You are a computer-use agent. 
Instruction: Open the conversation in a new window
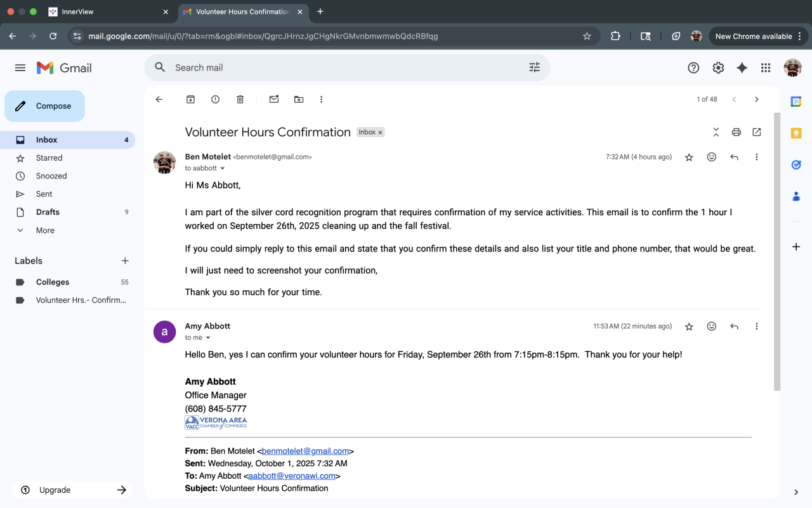click(756, 132)
